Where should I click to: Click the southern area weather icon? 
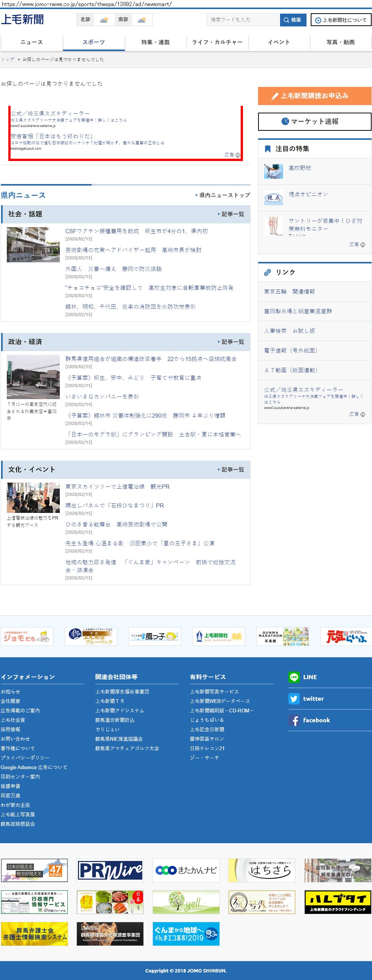(142, 20)
